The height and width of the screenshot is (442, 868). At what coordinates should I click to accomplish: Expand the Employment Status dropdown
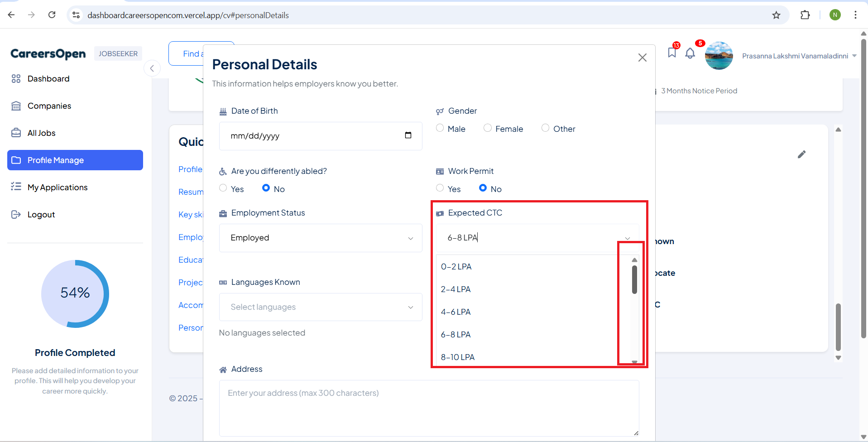point(320,238)
